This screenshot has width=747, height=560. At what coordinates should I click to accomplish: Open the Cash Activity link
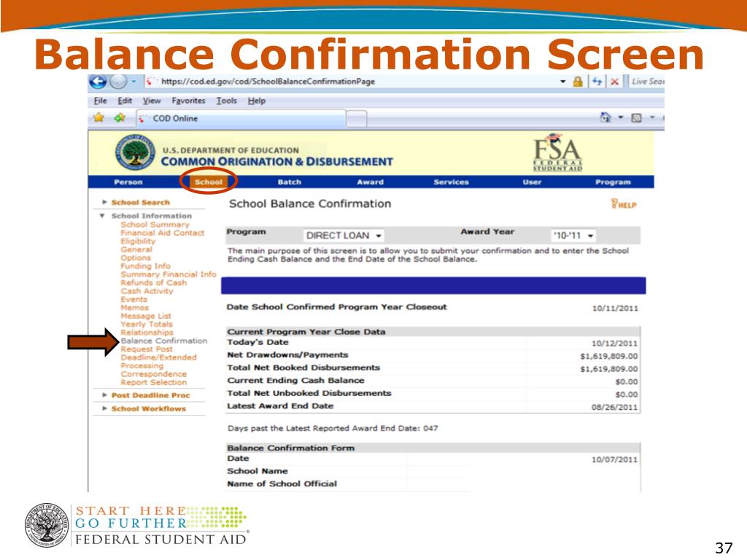147,291
